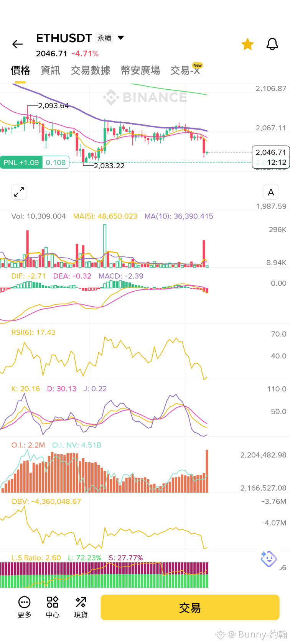Tap the 2,067.11 price axis label

[271, 128]
